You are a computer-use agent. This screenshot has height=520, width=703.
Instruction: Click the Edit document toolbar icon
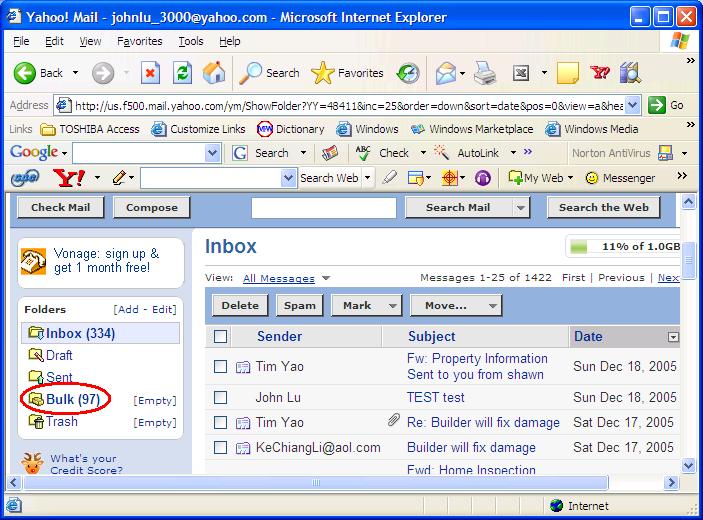pyautogui.click(x=521, y=73)
